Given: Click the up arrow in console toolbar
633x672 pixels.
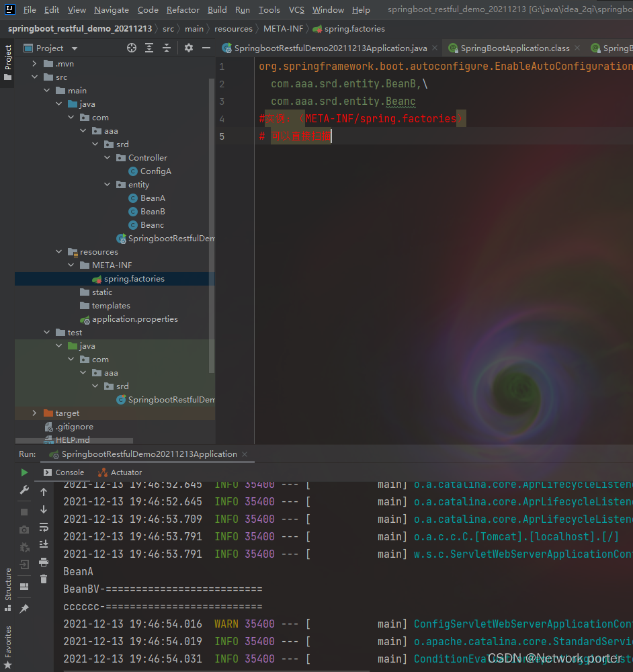Looking at the screenshot, I should [44, 492].
